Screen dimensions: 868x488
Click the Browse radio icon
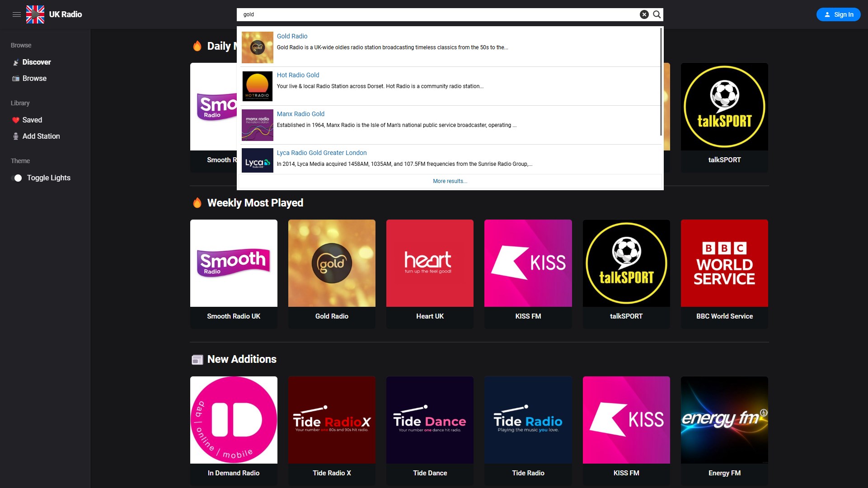point(16,79)
